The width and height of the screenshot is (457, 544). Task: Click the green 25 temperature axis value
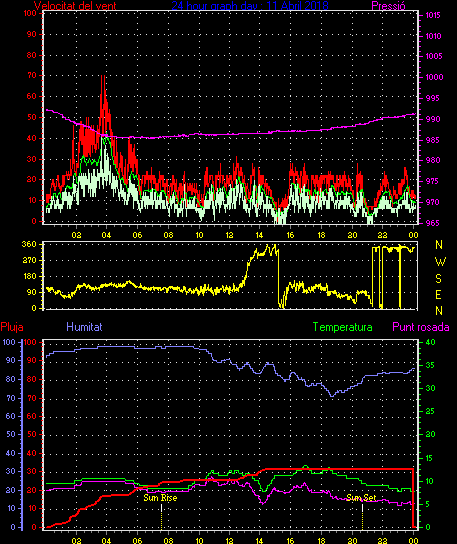click(x=430, y=411)
